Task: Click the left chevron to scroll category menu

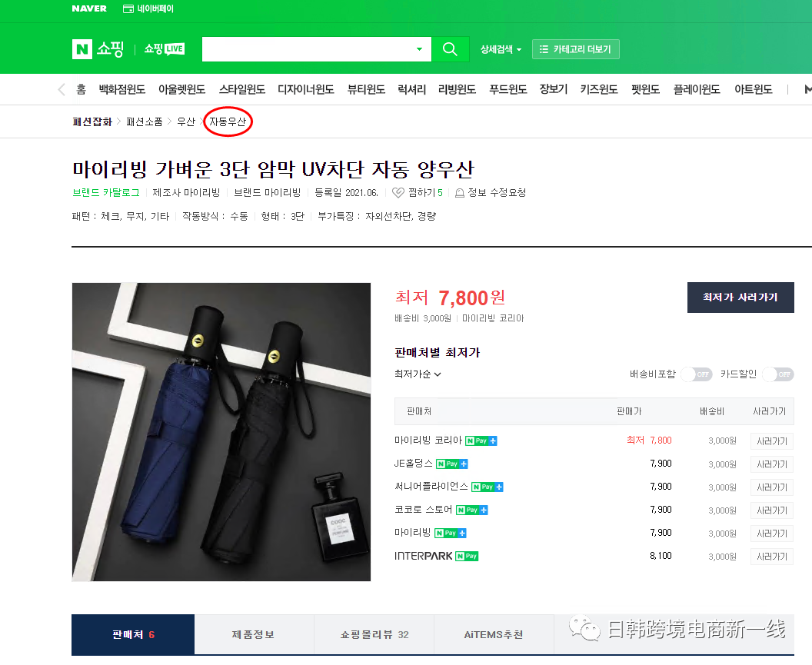Action: pyautogui.click(x=61, y=88)
